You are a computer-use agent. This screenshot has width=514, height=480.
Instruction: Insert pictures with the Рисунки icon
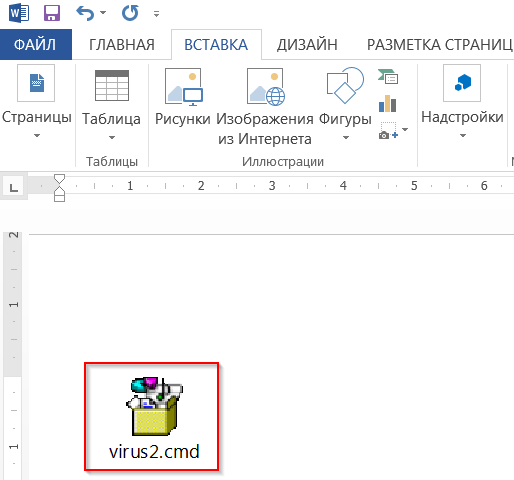[x=183, y=100]
